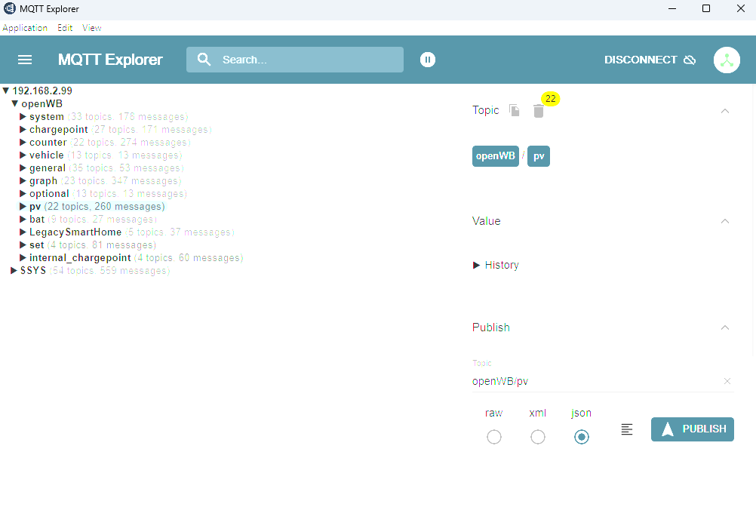The image size is (756, 532).
Task: Open the Edit menu
Action: pos(65,28)
